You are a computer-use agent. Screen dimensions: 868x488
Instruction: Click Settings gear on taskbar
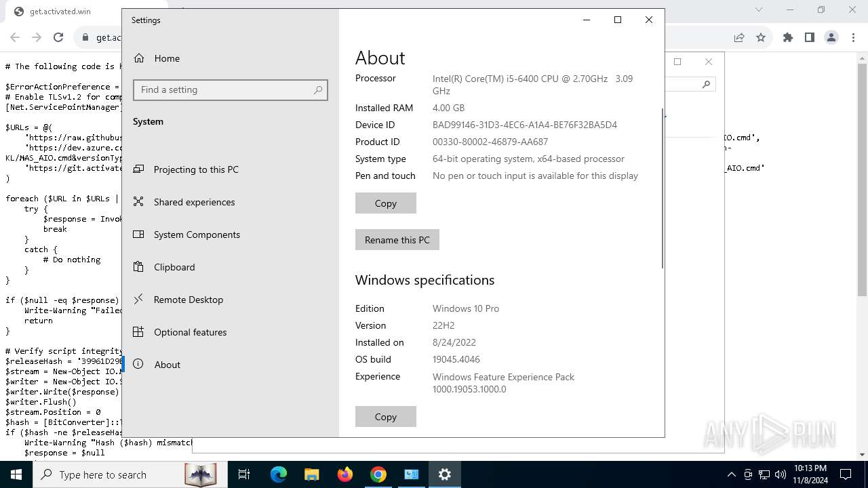pyautogui.click(x=445, y=474)
